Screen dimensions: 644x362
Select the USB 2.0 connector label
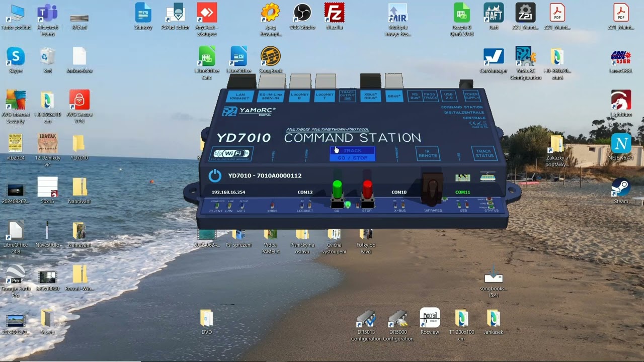449,97
